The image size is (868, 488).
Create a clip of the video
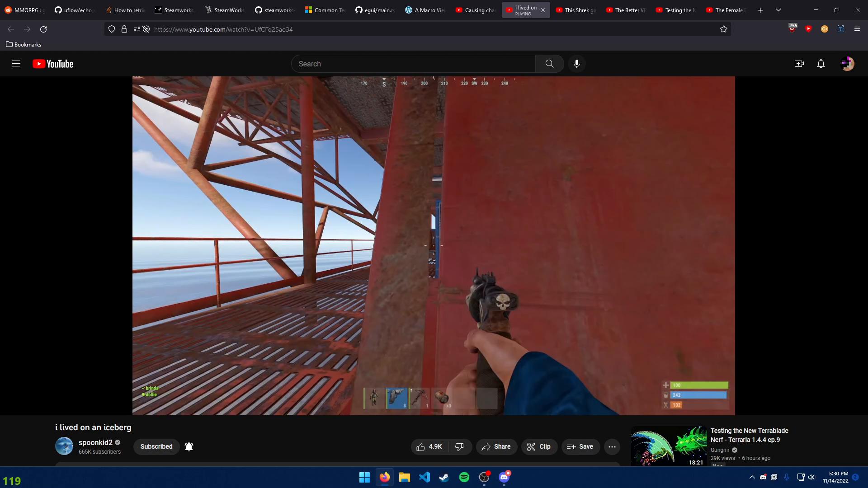pyautogui.click(x=539, y=446)
